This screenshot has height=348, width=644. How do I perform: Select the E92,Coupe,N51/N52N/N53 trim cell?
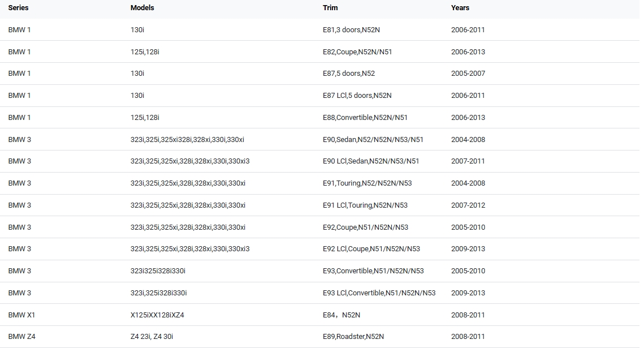pos(365,227)
